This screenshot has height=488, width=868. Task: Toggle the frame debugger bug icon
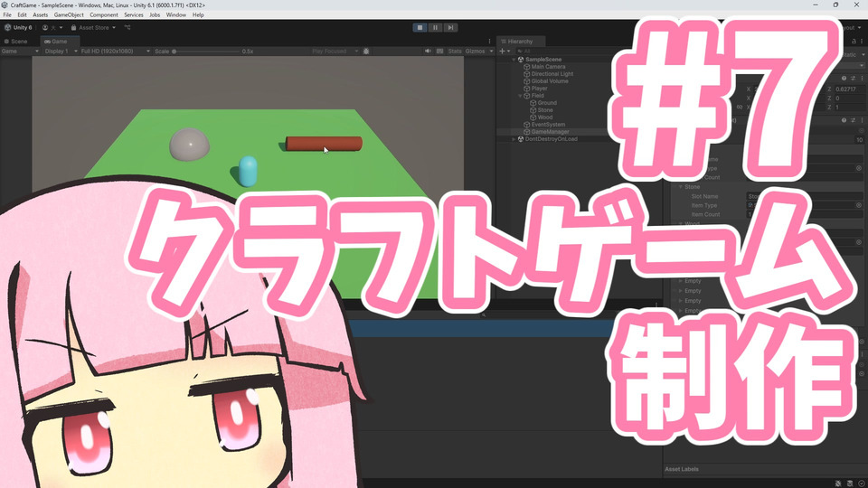click(366, 51)
